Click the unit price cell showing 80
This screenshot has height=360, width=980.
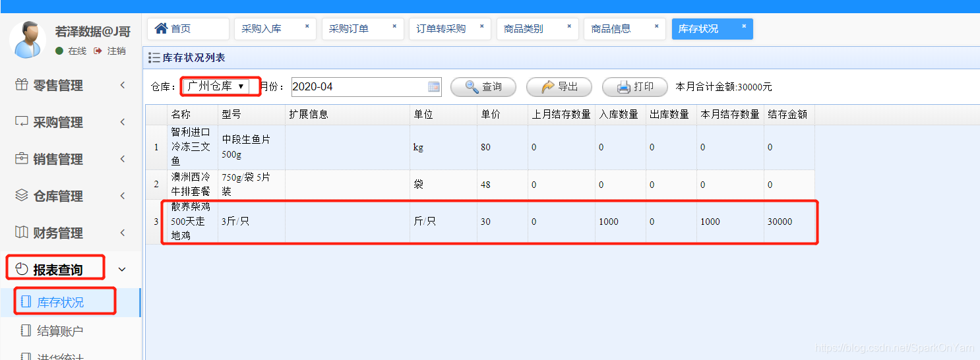[503, 147]
